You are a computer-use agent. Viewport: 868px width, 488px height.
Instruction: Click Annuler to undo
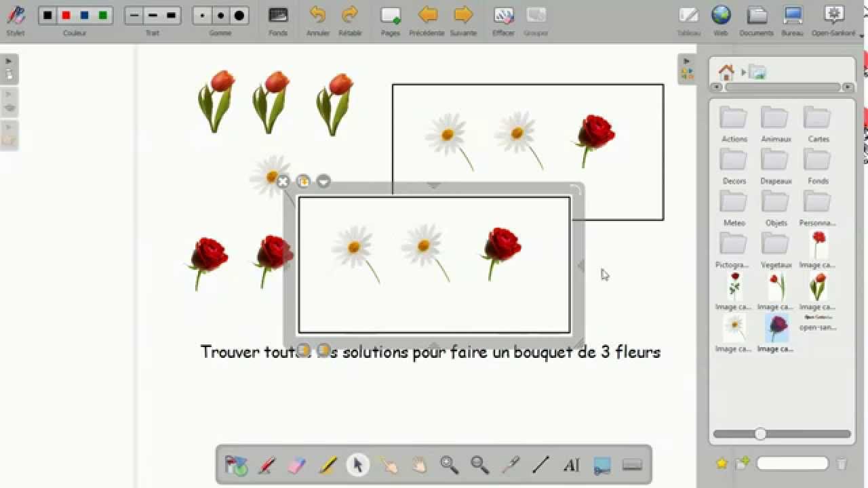click(x=318, y=20)
